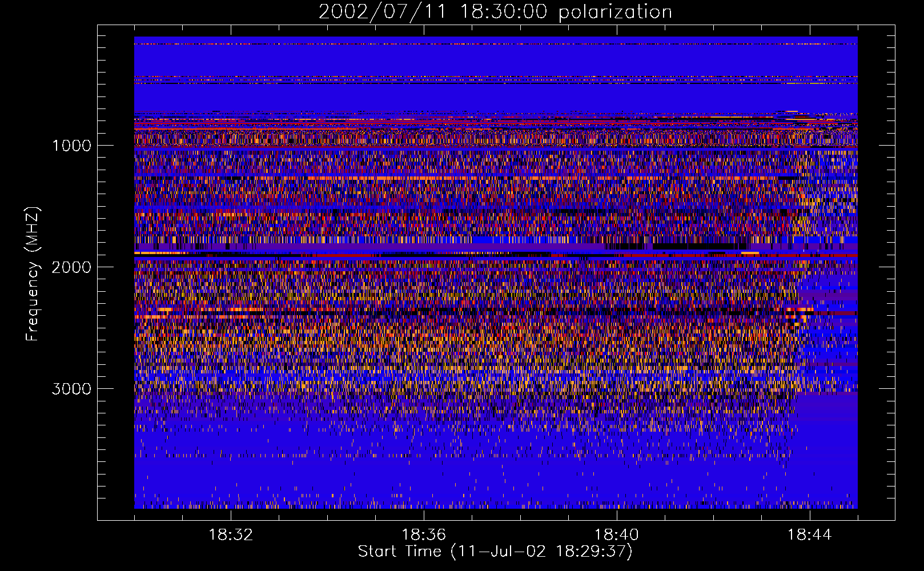Screen dimensions: 924x571
Task: Click the '18:44' time axis label
Action: coord(810,535)
